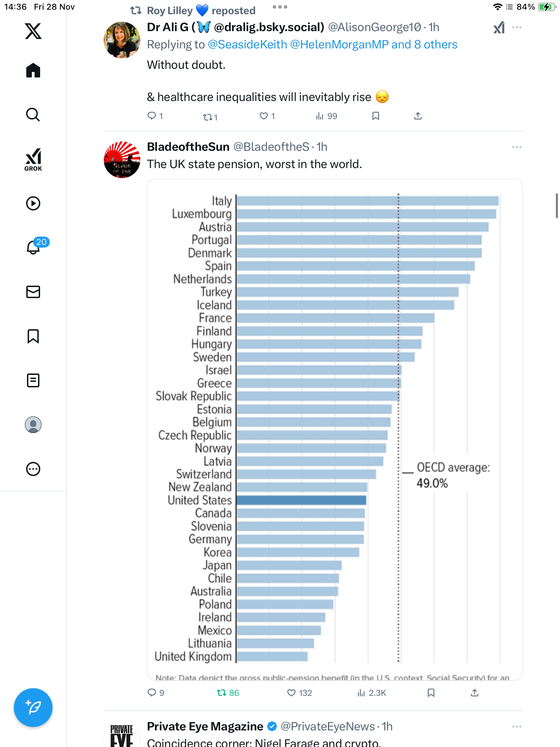
Task: Open the Lists icon in sidebar
Action: coord(33,380)
